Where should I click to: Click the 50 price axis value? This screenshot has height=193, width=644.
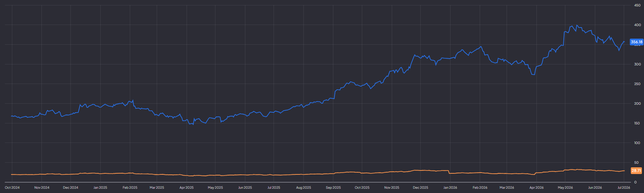click(636, 163)
